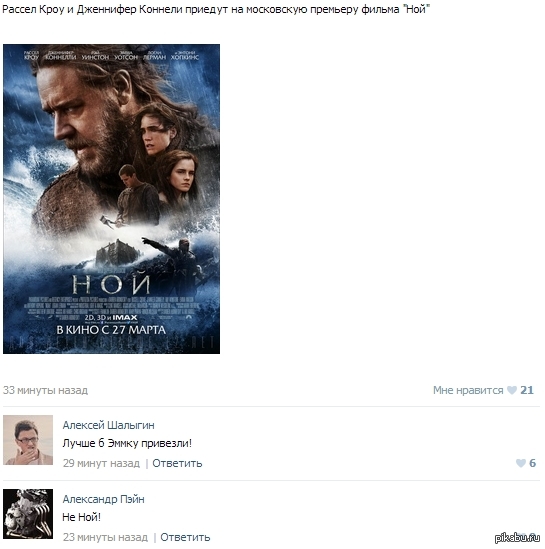Click the "23 минуты назад" comment timestamp
Screen dimensions: 545x549
pyautogui.click(x=105, y=537)
